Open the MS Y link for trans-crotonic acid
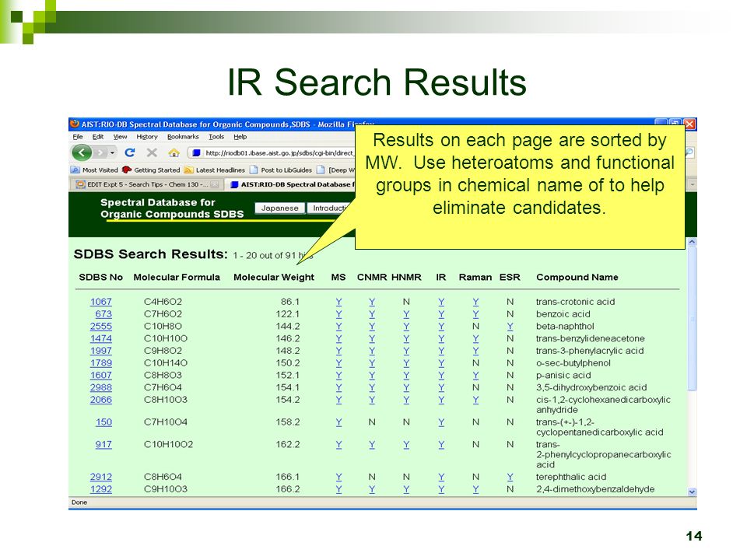The image size is (747, 560). point(338,302)
